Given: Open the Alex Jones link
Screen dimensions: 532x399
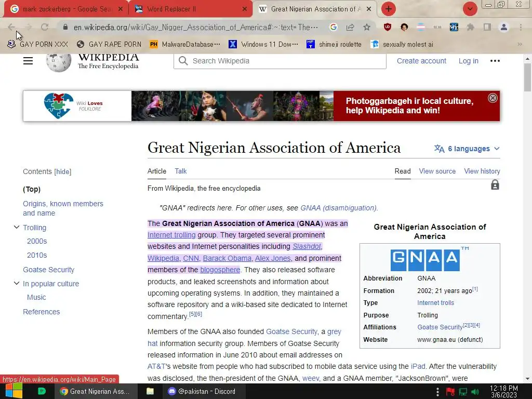Looking at the screenshot, I should [273, 258].
